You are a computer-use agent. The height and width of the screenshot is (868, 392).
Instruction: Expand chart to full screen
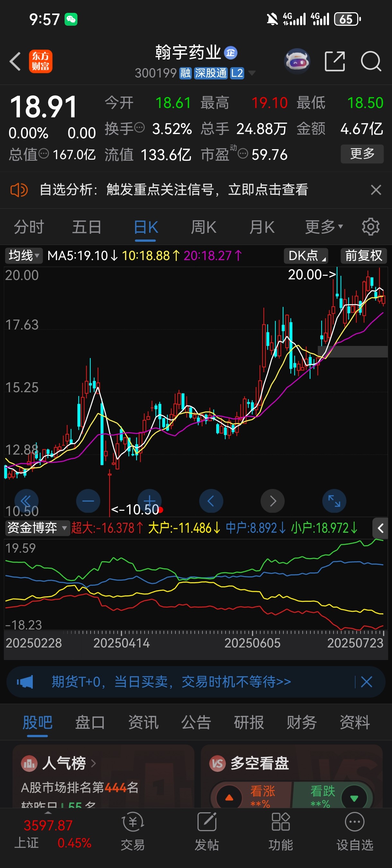click(334, 501)
